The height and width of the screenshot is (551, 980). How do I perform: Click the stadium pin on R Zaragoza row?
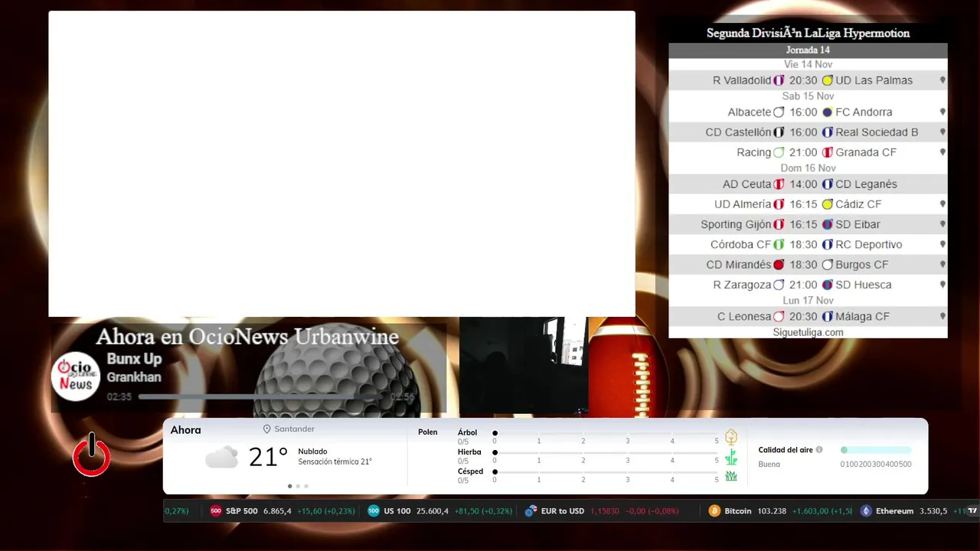pyautogui.click(x=942, y=285)
